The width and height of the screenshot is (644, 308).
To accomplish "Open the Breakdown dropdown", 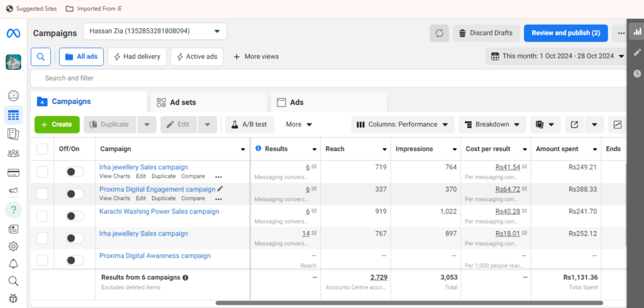I will (492, 125).
